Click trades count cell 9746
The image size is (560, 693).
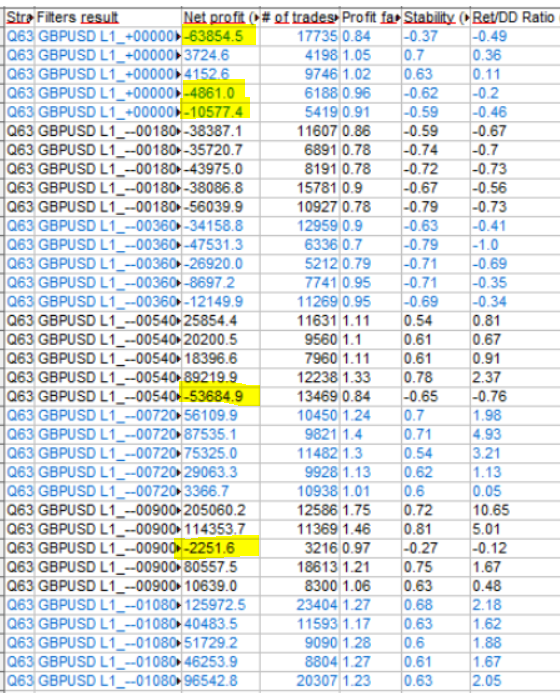click(x=299, y=74)
